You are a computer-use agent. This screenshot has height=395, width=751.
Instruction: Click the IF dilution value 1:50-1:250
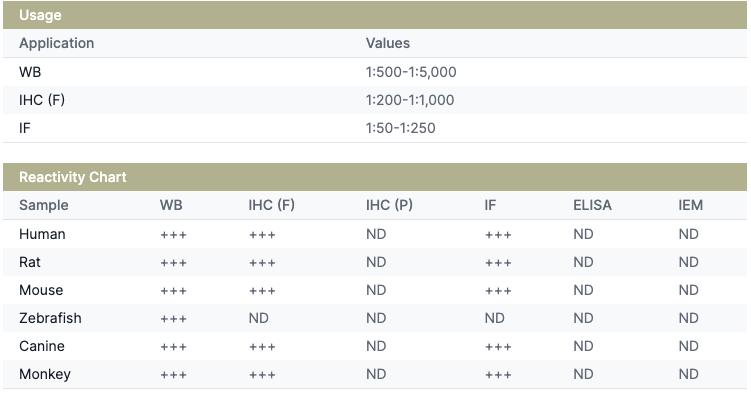[x=400, y=128]
